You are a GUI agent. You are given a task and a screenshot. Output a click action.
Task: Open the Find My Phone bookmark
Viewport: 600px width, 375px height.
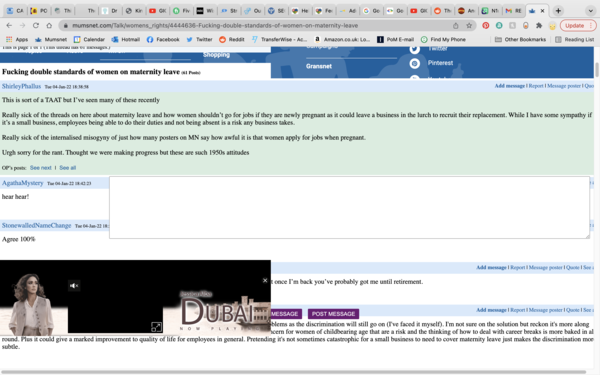(443, 39)
